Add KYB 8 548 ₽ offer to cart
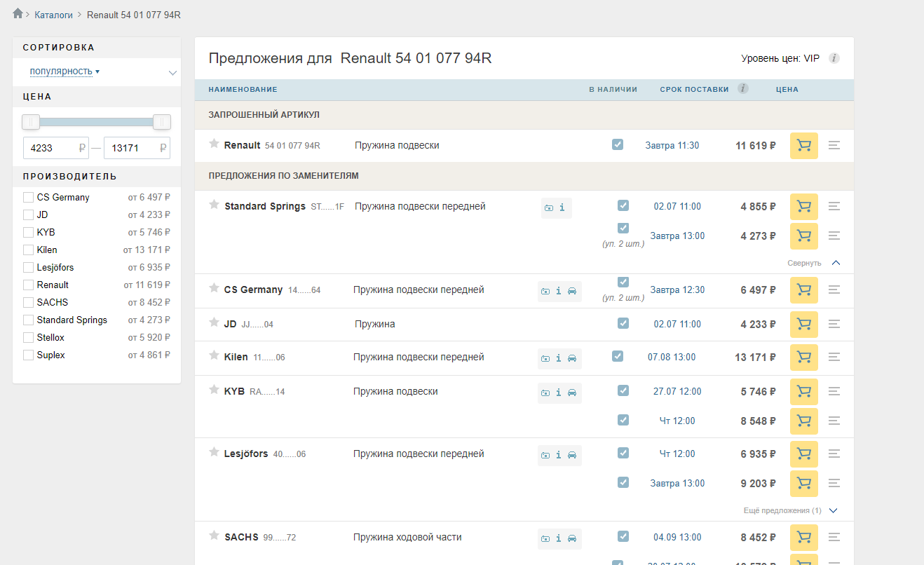The height and width of the screenshot is (565, 924). click(x=804, y=421)
